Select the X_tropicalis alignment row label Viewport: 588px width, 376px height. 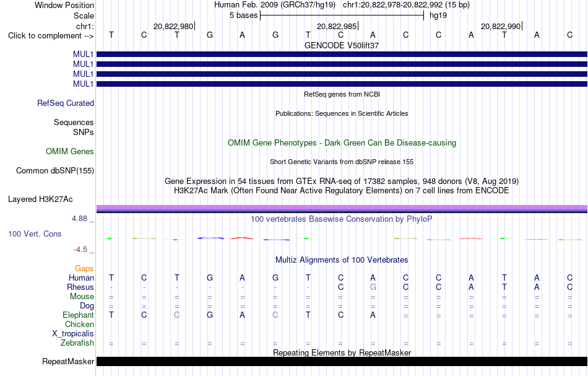coord(73,334)
